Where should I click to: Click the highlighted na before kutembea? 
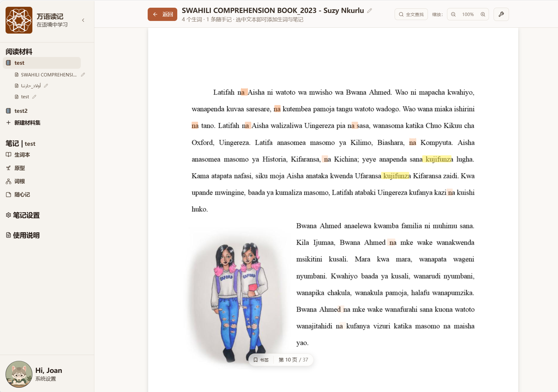tap(277, 109)
